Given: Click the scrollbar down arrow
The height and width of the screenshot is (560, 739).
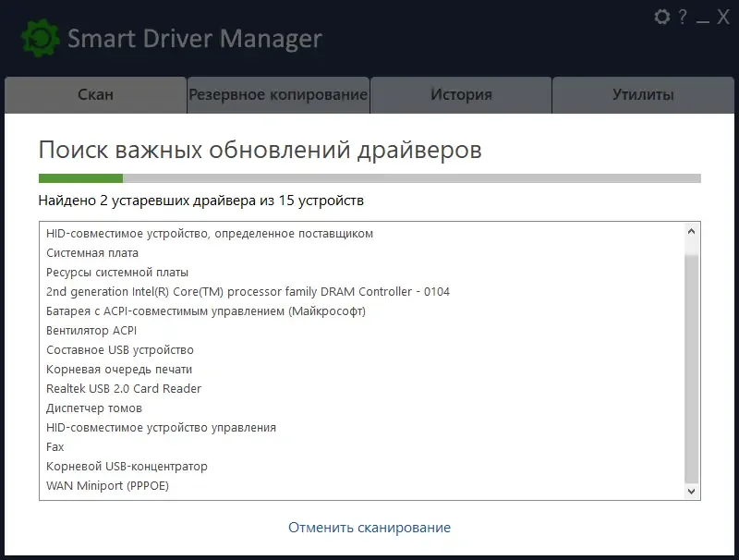Looking at the screenshot, I should [690, 491].
